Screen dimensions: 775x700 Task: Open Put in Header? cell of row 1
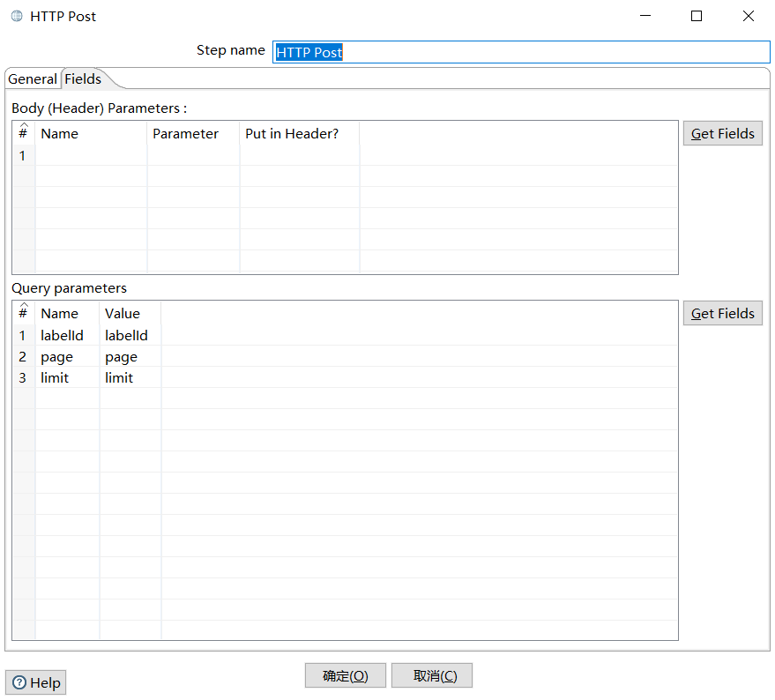coord(300,156)
